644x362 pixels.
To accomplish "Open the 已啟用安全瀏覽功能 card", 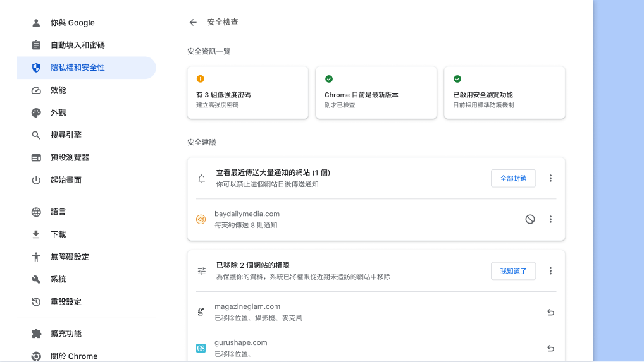I will coord(504,93).
